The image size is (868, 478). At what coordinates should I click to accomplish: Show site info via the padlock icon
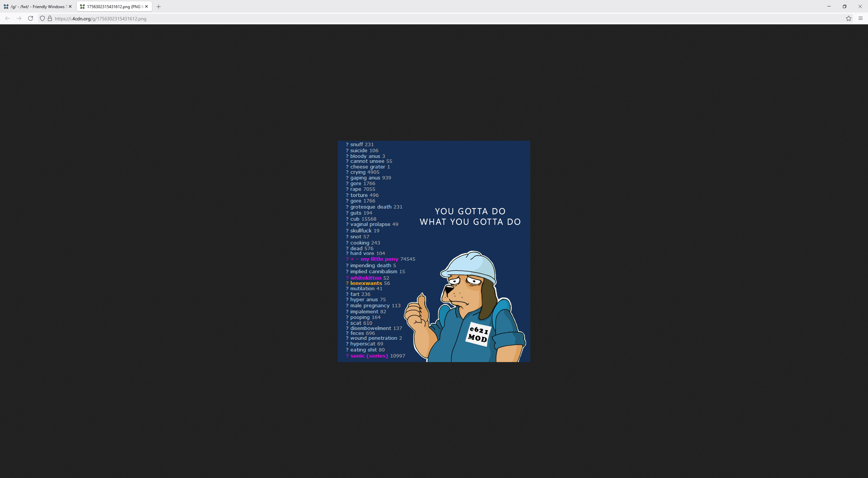tap(50, 18)
